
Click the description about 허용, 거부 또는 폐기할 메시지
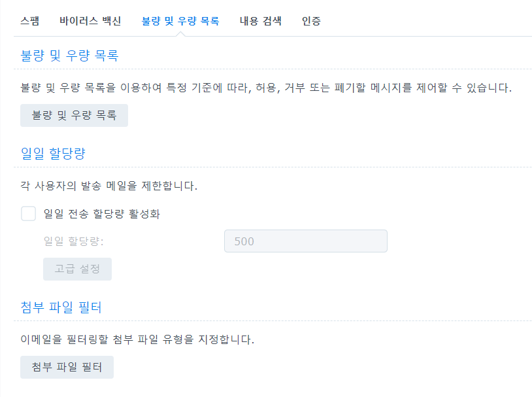click(x=266, y=88)
